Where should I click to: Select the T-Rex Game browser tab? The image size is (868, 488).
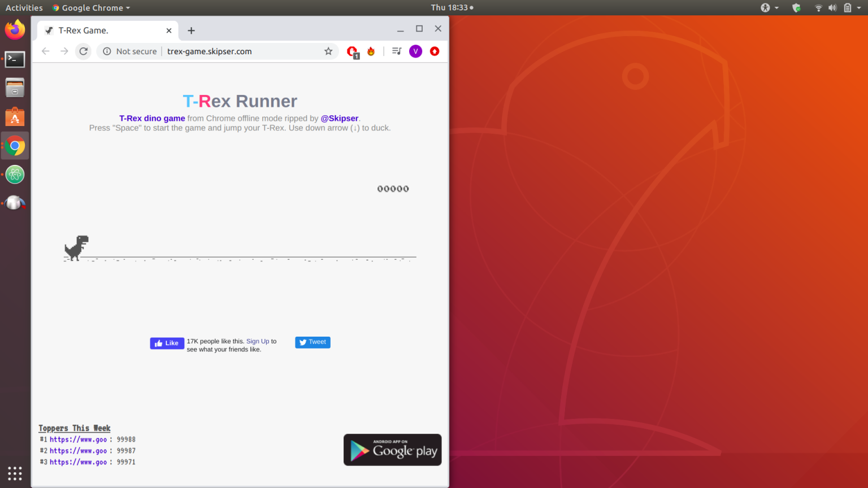coord(102,30)
